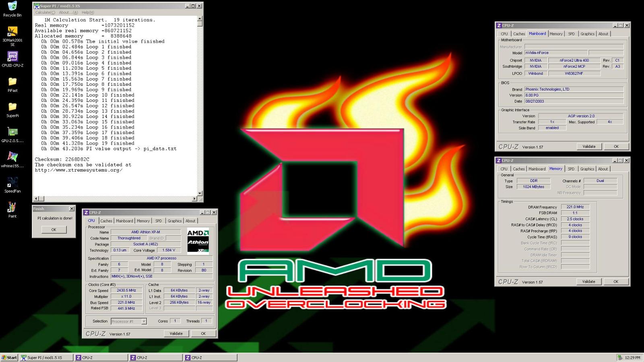Select Caches tab in Memory CPU-Z window

click(519, 169)
